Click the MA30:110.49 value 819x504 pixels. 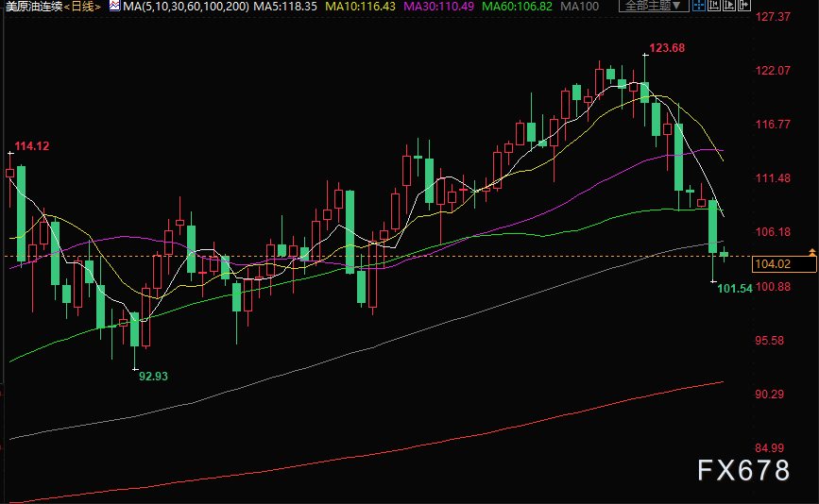click(x=438, y=7)
